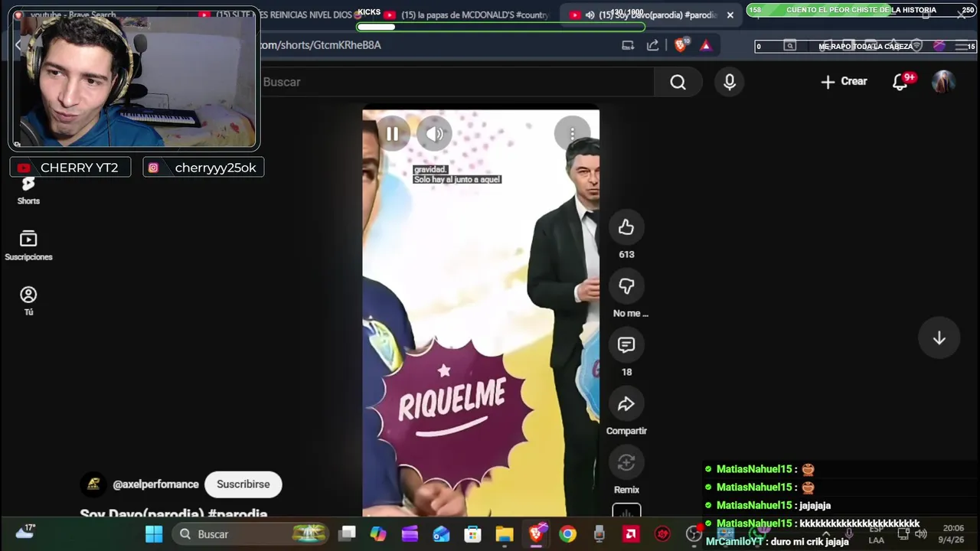Click the Brave Shields lion icon
The width and height of the screenshot is (980, 551).
(x=680, y=45)
